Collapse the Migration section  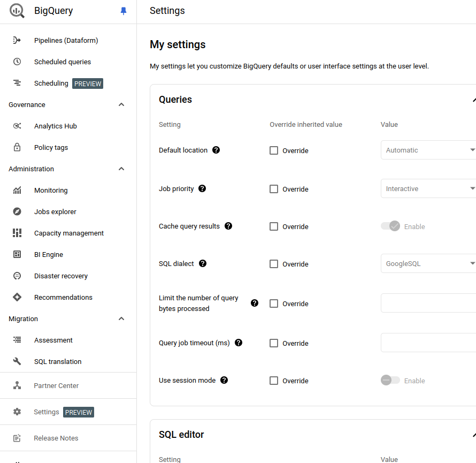coord(121,318)
